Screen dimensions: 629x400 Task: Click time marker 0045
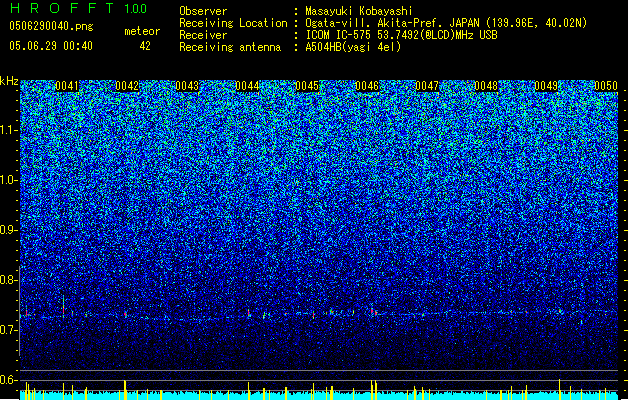pos(307,86)
